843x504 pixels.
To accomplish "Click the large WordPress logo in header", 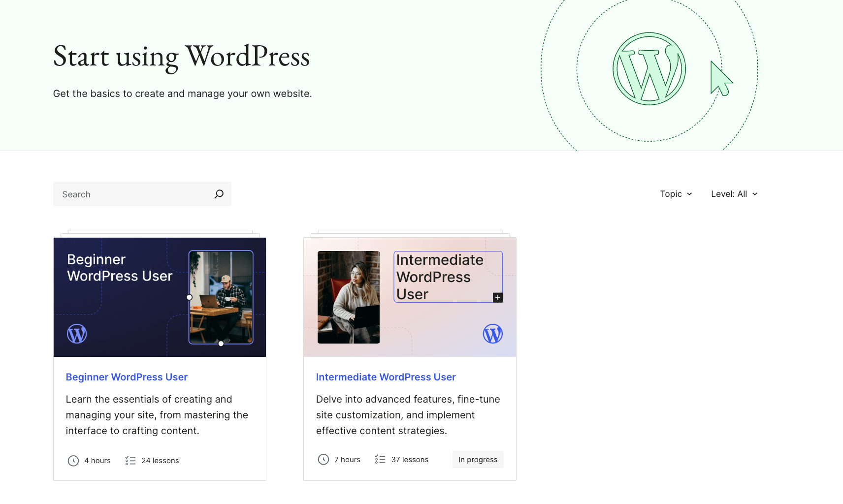I will [649, 69].
